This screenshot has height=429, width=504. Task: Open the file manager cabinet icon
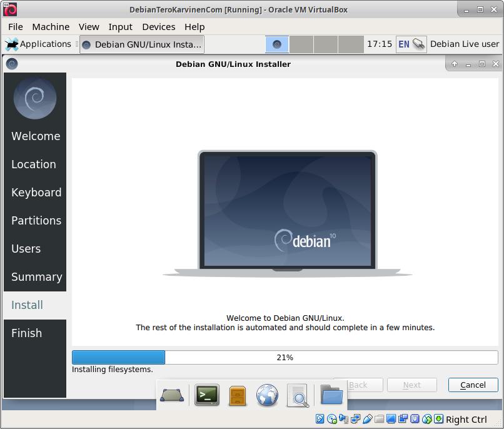(x=238, y=395)
